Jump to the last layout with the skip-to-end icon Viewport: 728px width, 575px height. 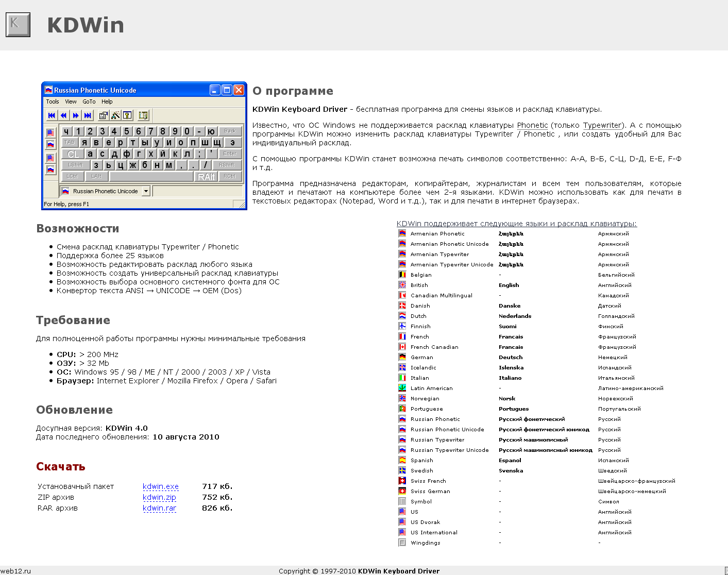(x=88, y=115)
